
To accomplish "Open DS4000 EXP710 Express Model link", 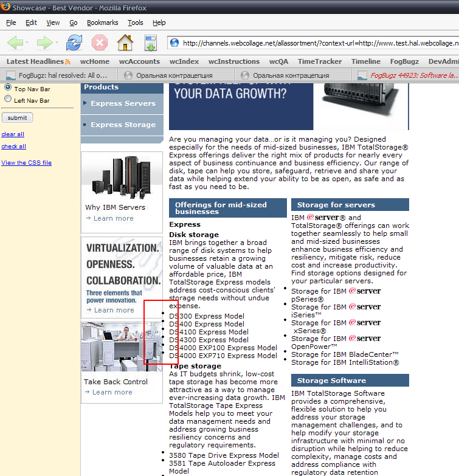I will coord(223,356).
